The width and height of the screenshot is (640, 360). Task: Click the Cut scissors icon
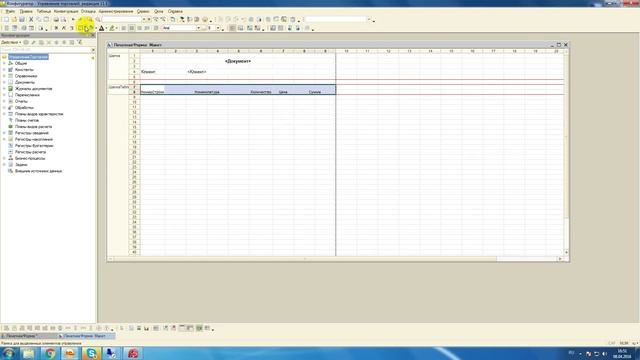tap(31, 19)
